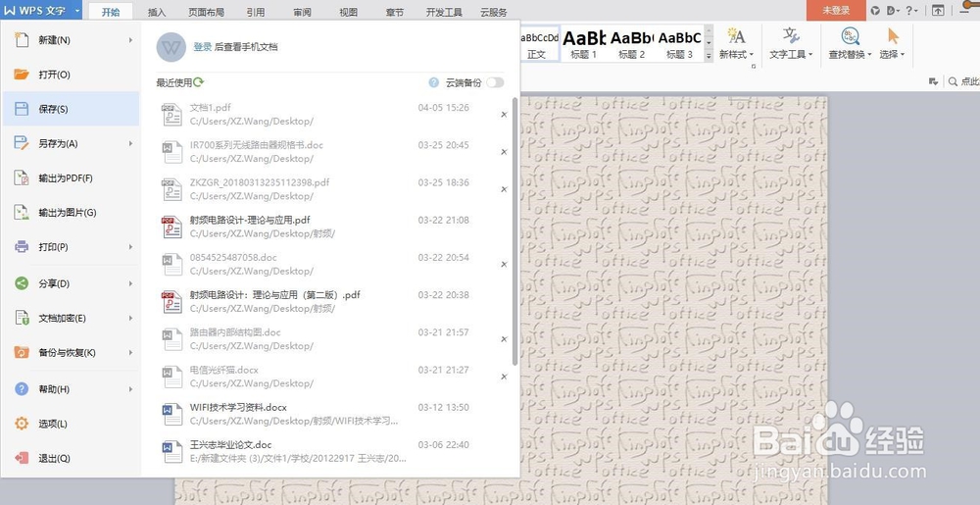The width and height of the screenshot is (980, 505).
Task: Switch to the 审阅 ribbon tab
Action: coord(302,12)
